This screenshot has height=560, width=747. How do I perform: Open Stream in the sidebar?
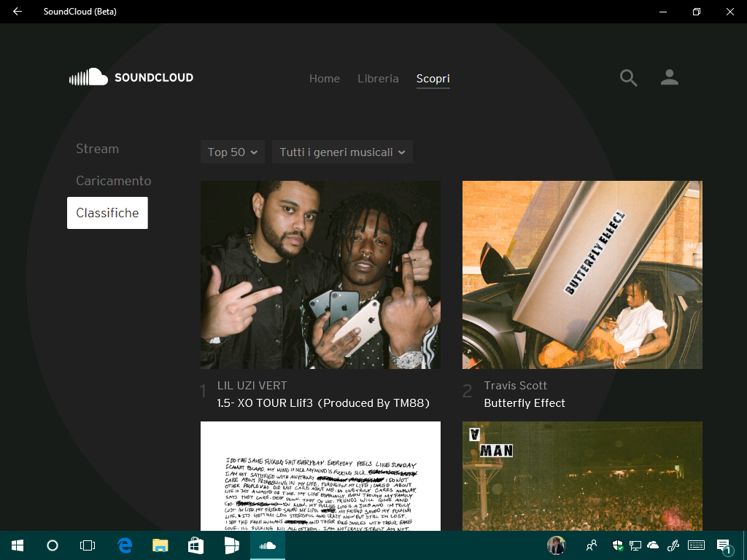(x=97, y=149)
